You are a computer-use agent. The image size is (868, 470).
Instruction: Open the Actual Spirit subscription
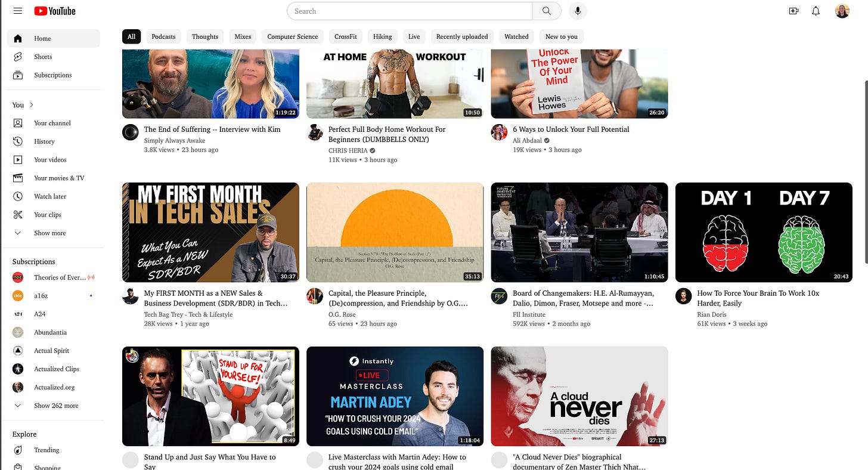[53, 351]
